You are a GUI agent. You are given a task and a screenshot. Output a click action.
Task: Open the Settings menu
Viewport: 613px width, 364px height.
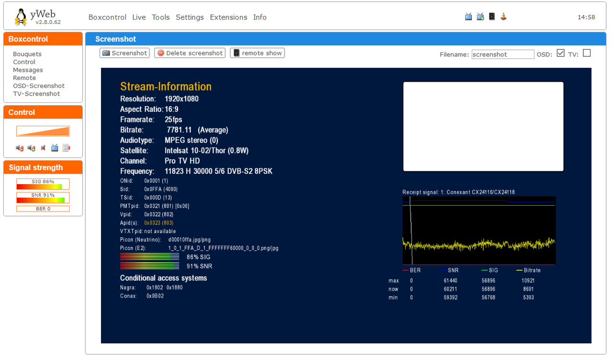point(190,17)
